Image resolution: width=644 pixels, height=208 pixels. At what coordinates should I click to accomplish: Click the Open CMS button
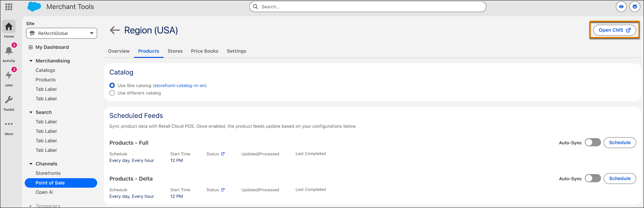615,30
